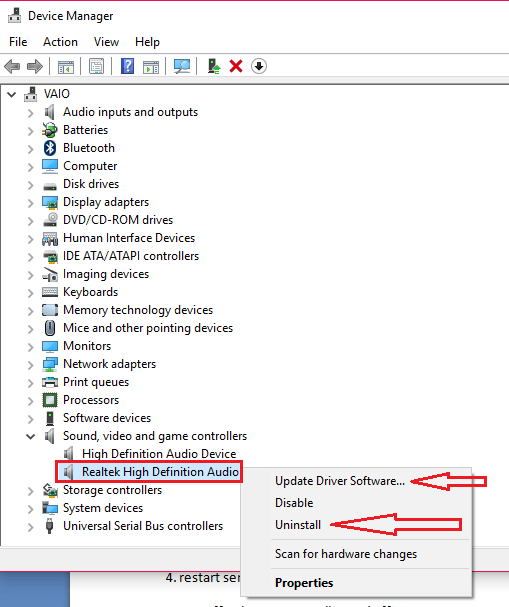Click the Bluetooth category icon
Screen dimensions: 509x607
tap(50, 148)
